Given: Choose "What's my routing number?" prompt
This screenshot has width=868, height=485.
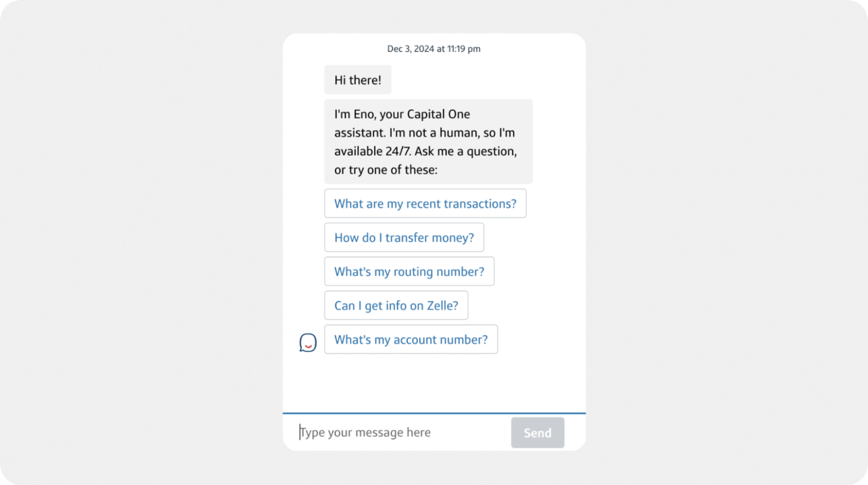Looking at the screenshot, I should (409, 271).
